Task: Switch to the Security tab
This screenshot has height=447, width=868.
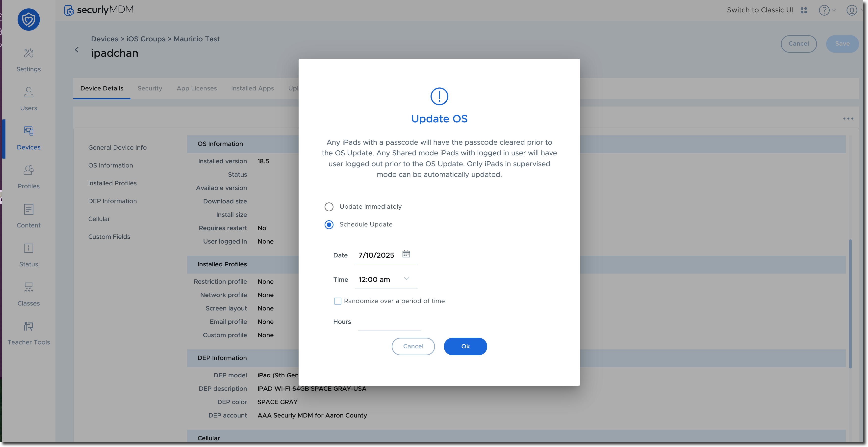Action: tap(150, 88)
